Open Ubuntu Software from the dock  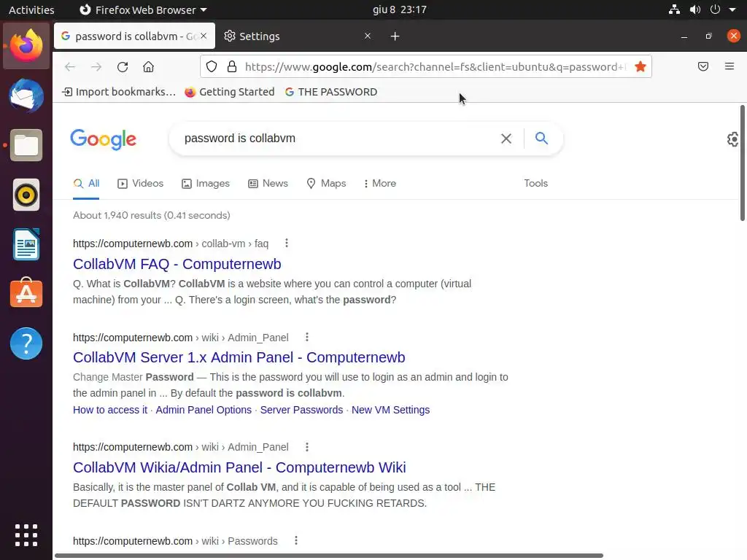(x=26, y=293)
